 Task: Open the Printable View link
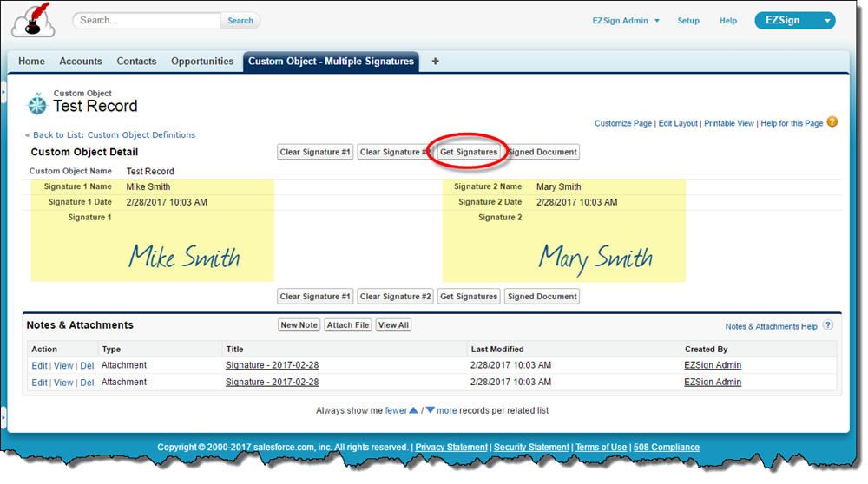728,124
